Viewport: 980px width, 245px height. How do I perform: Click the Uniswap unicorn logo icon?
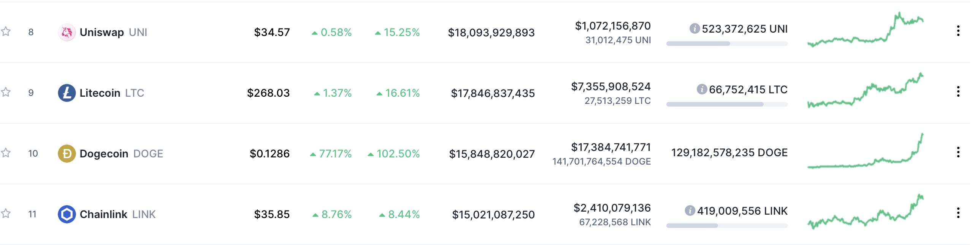click(67, 32)
